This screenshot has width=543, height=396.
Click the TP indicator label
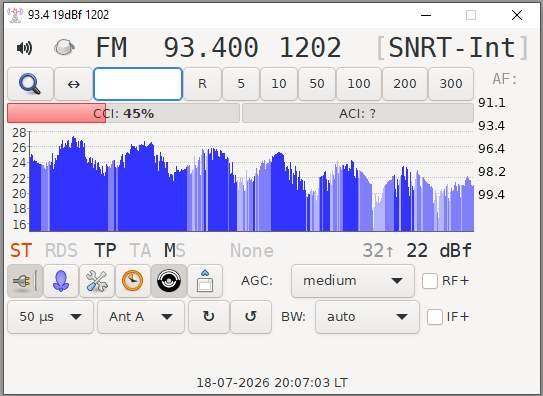click(x=105, y=250)
